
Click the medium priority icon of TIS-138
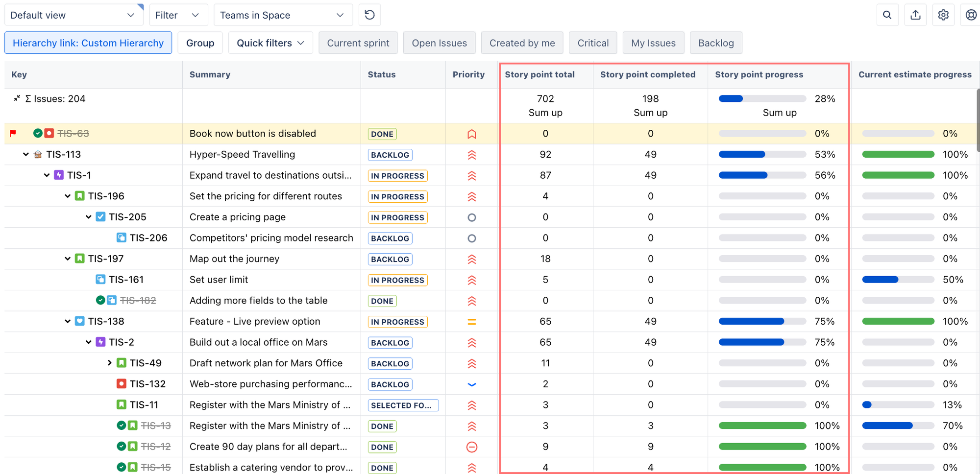tap(472, 322)
